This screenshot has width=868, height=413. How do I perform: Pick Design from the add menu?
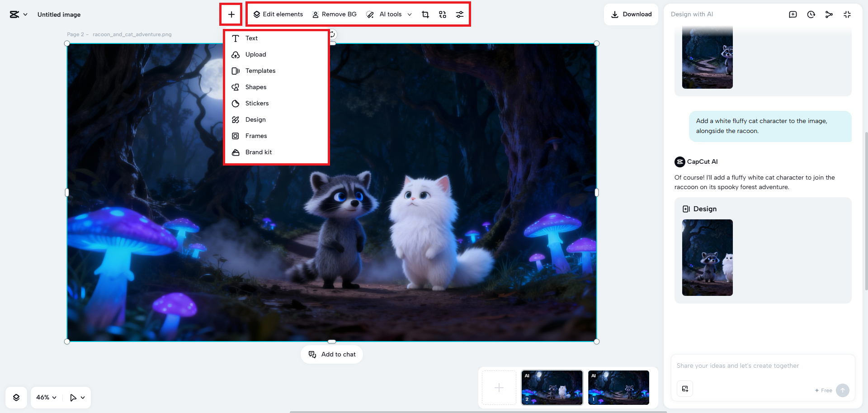(276, 120)
